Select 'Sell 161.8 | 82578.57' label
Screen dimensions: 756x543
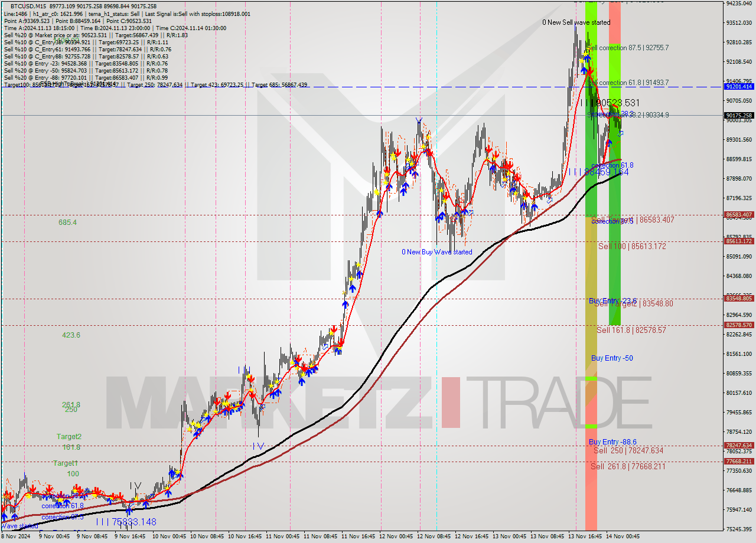coord(631,330)
